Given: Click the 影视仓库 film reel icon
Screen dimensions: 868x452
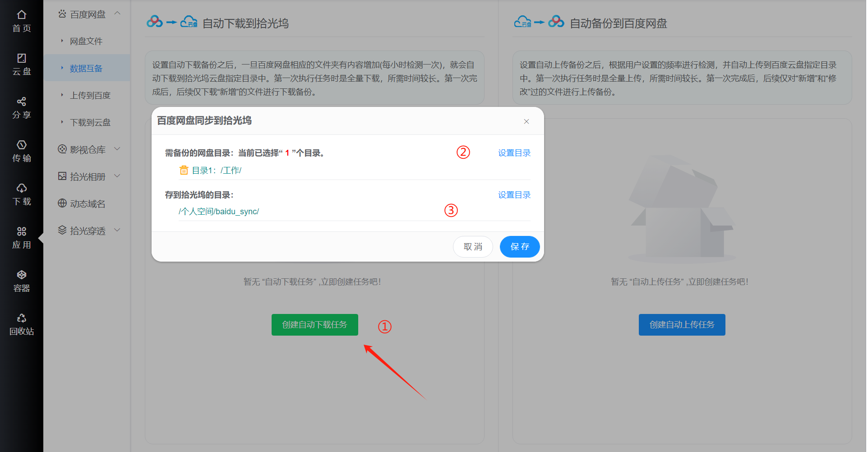Looking at the screenshot, I should pos(62,149).
